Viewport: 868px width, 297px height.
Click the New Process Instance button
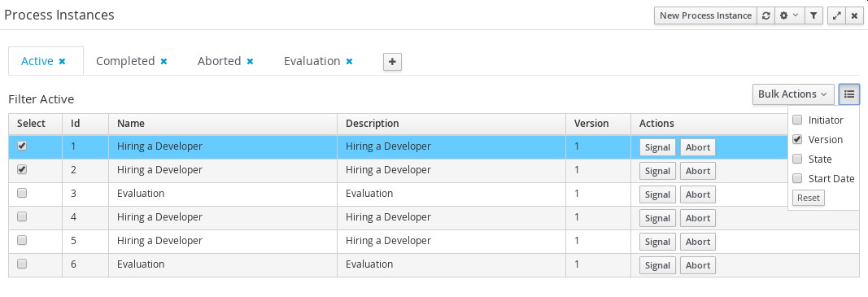tap(706, 15)
